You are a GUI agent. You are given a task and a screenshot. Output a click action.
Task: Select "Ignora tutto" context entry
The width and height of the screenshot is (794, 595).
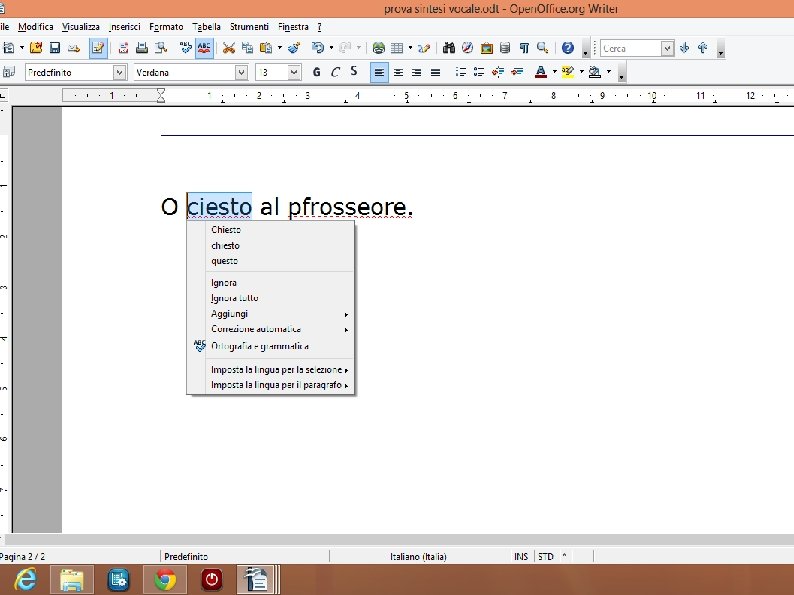tap(234, 298)
